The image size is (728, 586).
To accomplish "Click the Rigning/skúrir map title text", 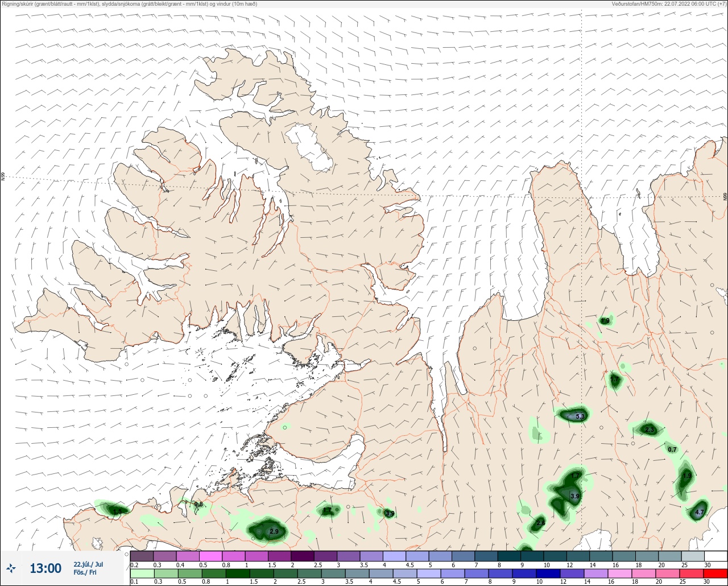I will 129,4.
